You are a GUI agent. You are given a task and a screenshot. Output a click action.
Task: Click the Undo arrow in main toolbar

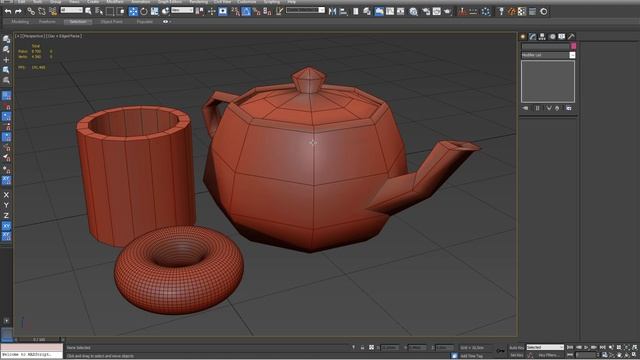click(x=8, y=11)
